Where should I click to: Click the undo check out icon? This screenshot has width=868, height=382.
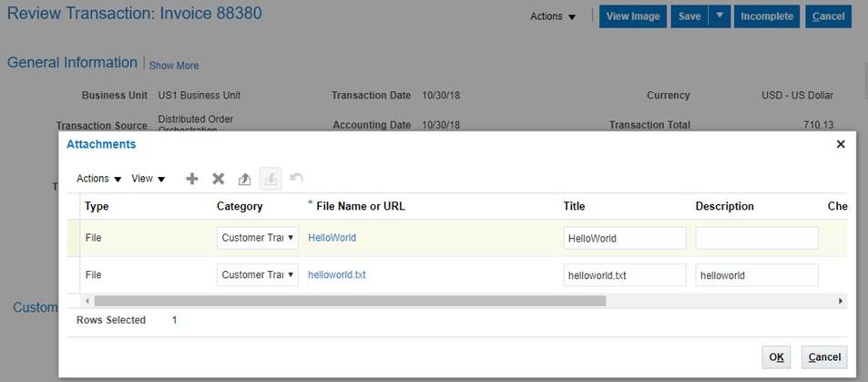pyautogui.click(x=296, y=179)
